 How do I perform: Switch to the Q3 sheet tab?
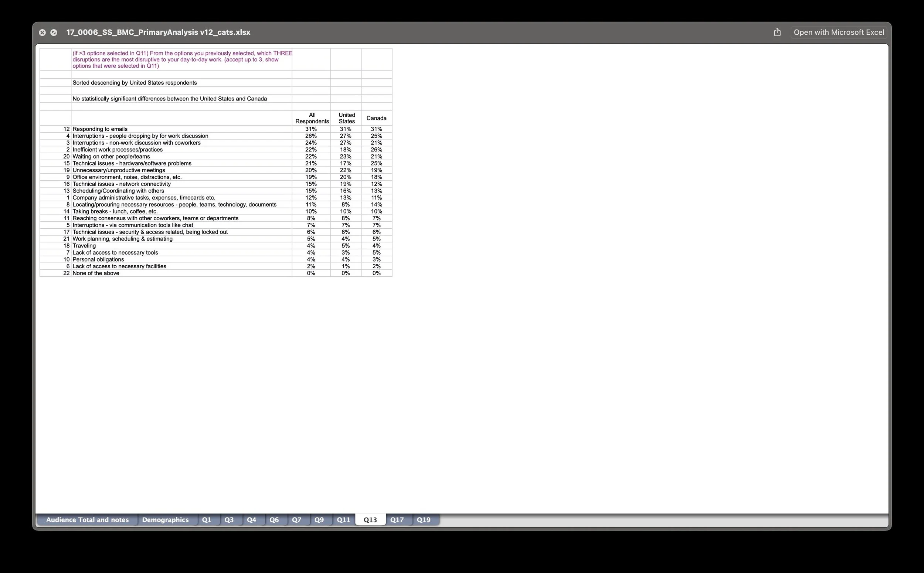(229, 519)
